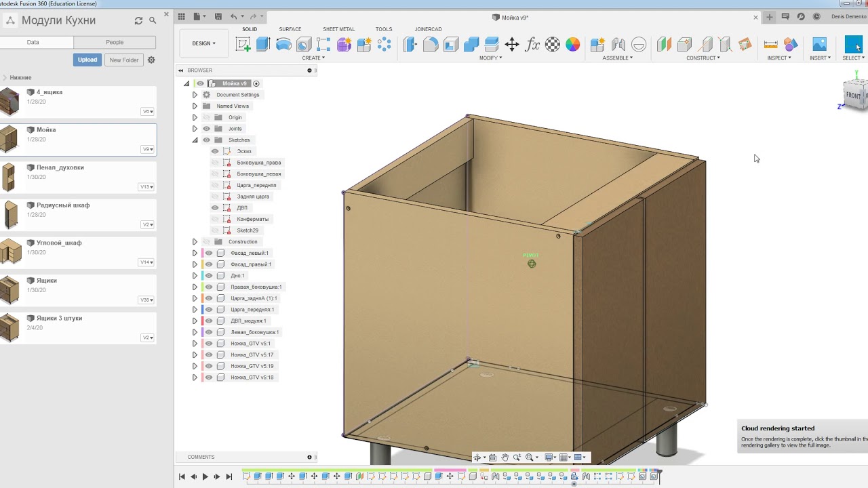The image size is (868, 488).
Task: Show the hidden Конферматы sketch
Action: [x=215, y=219]
